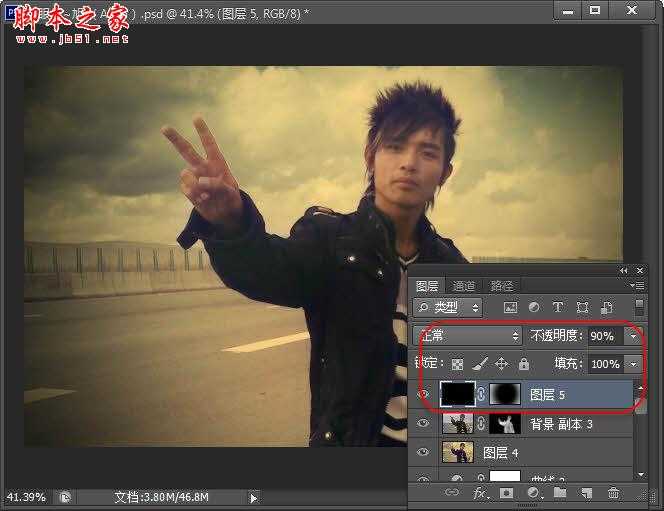Hide 背景 副本 3 via eye icon
Viewport: 664px width, 511px height.
(423, 423)
